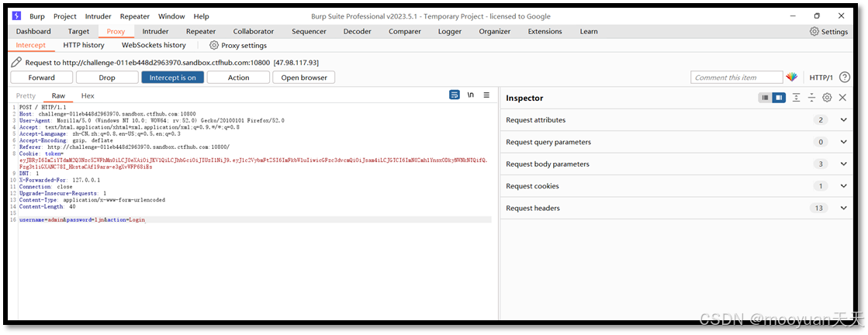The width and height of the screenshot is (868, 335).
Task: Click the Open browser button
Action: coord(304,78)
